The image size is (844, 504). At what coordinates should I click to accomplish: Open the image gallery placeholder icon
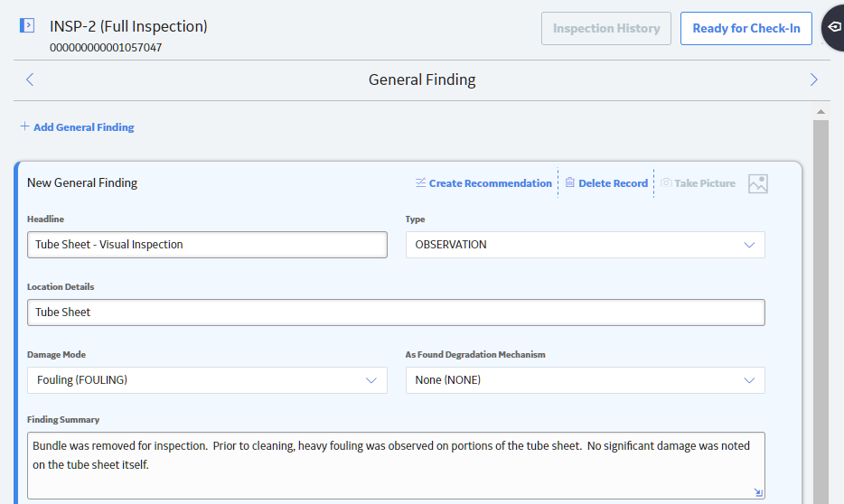tap(758, 184)
